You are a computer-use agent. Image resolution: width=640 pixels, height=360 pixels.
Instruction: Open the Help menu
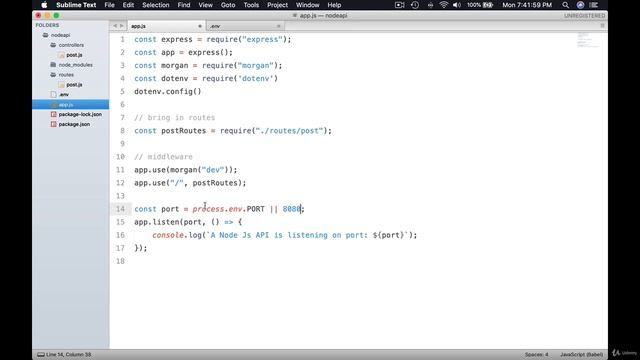[334, 5]
